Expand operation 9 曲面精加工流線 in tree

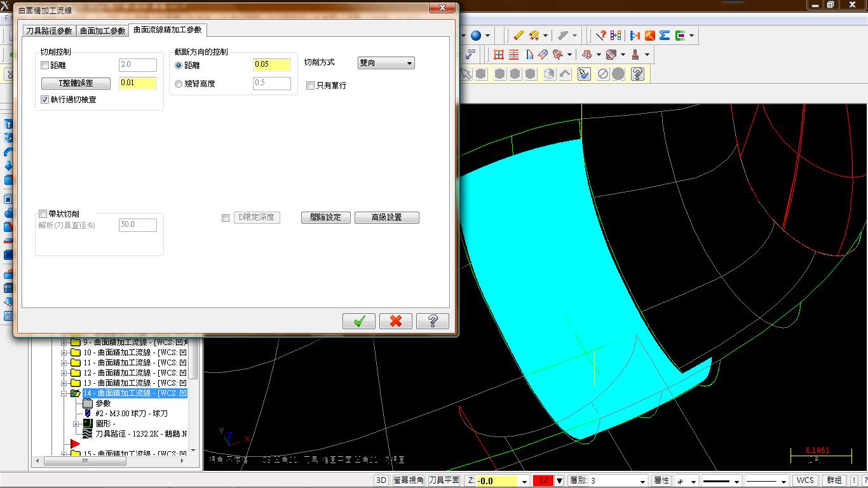click(x=64, y=342)
